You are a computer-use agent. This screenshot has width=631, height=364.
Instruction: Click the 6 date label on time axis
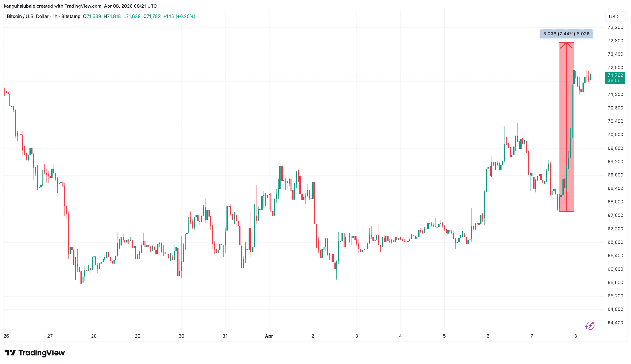pos(488,336)
